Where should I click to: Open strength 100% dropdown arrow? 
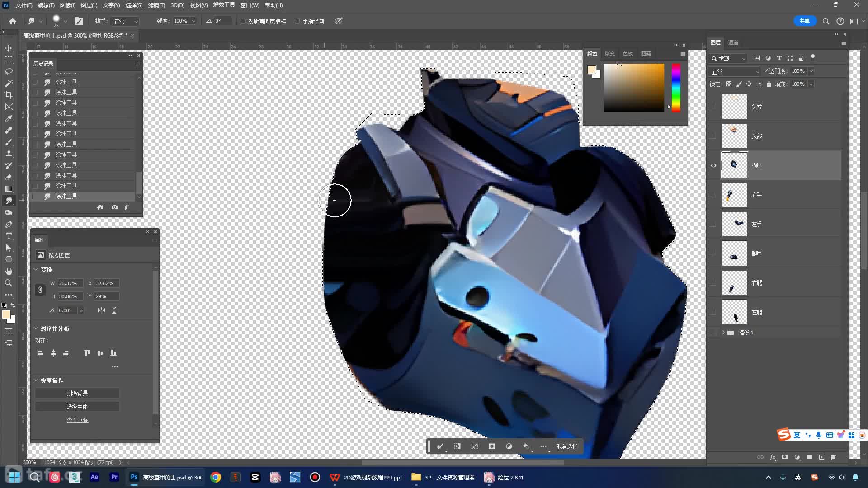[193, 21]
